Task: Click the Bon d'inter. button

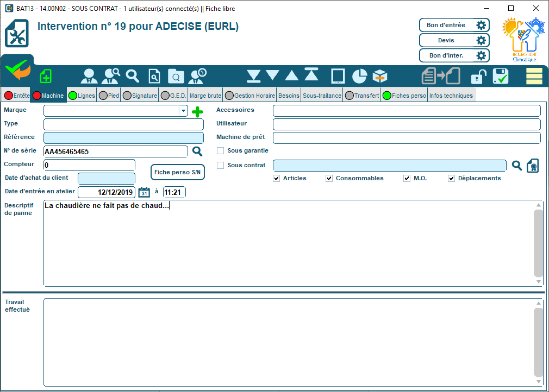Action: point(446,55)
